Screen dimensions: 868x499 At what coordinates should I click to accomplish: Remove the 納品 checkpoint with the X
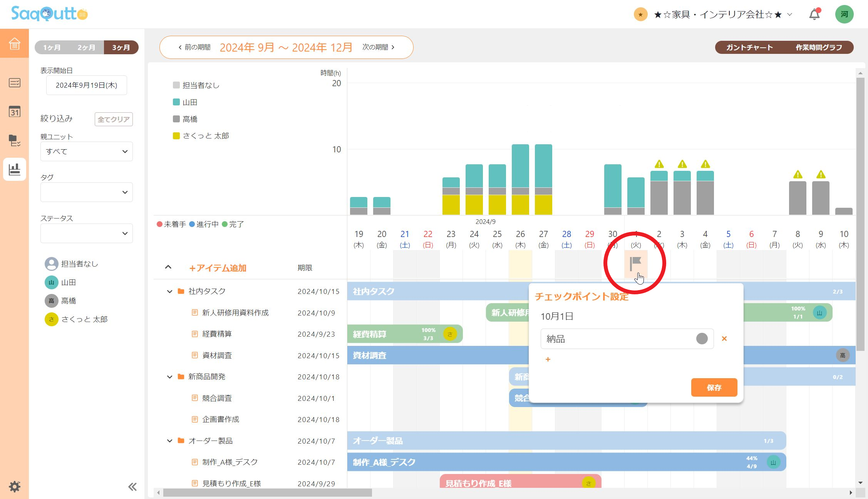[724, 339]
